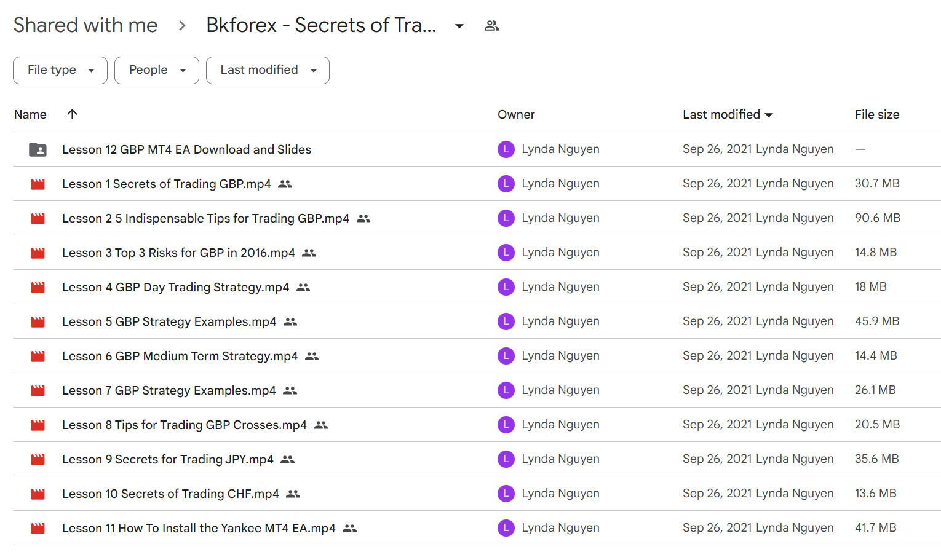
Task: Select Lesson 4 GBP Day Trading Strategy.mp4
Action: tap(175, 287)
